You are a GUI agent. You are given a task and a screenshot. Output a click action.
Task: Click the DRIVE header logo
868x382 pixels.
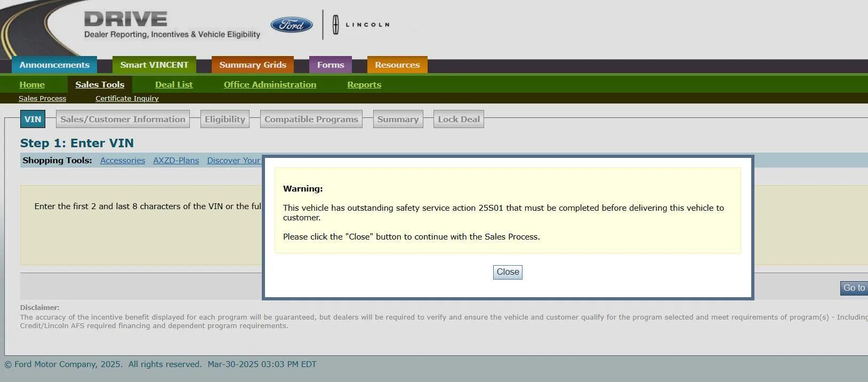[x=126, y=19]
